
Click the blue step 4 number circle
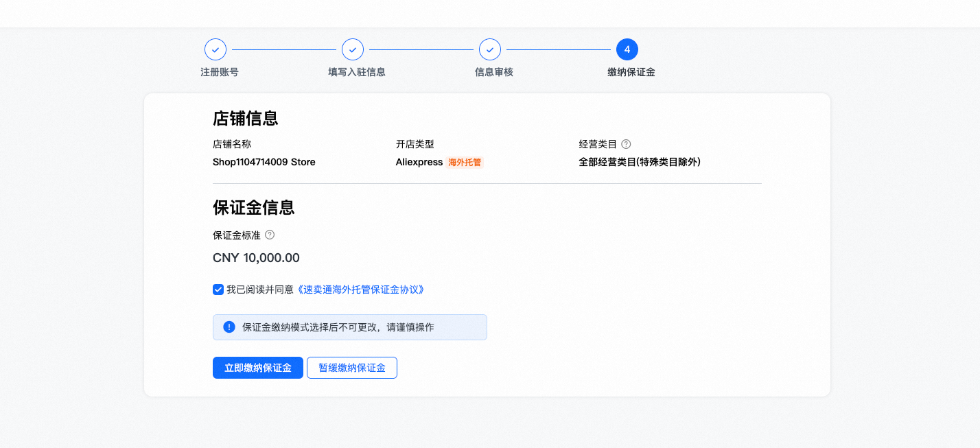[627, 49]
